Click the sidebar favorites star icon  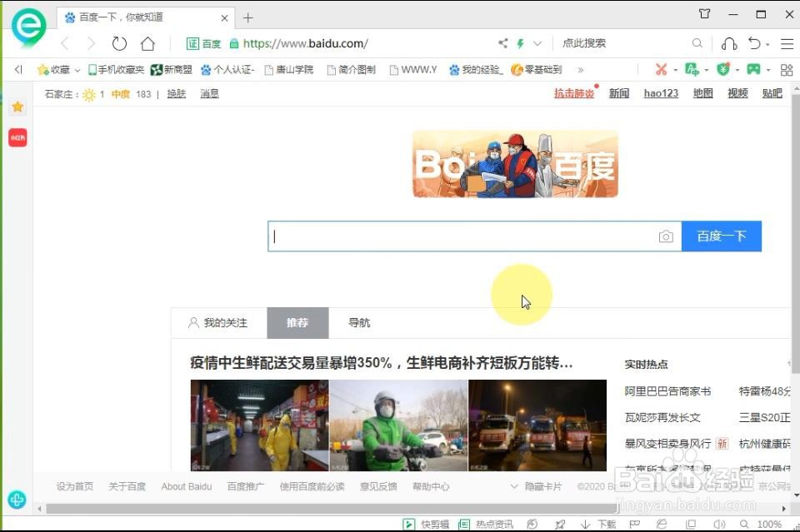point(17,107)
